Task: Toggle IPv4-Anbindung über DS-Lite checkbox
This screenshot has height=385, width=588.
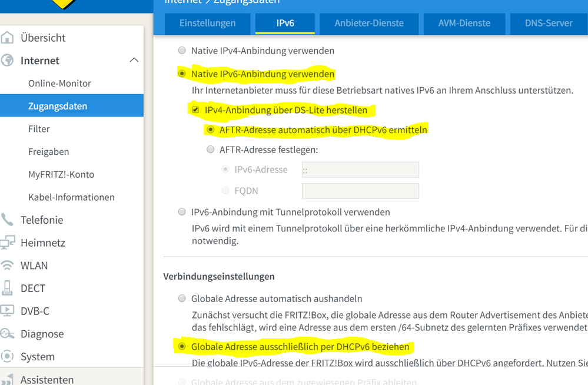Action: tap(195, 109)
